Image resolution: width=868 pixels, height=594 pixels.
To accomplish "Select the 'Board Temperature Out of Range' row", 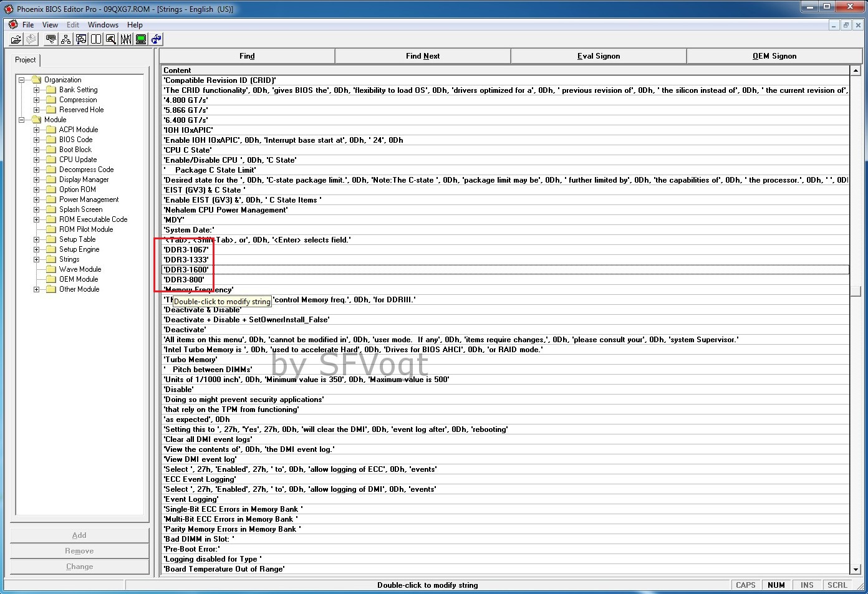I will (505, 569).
